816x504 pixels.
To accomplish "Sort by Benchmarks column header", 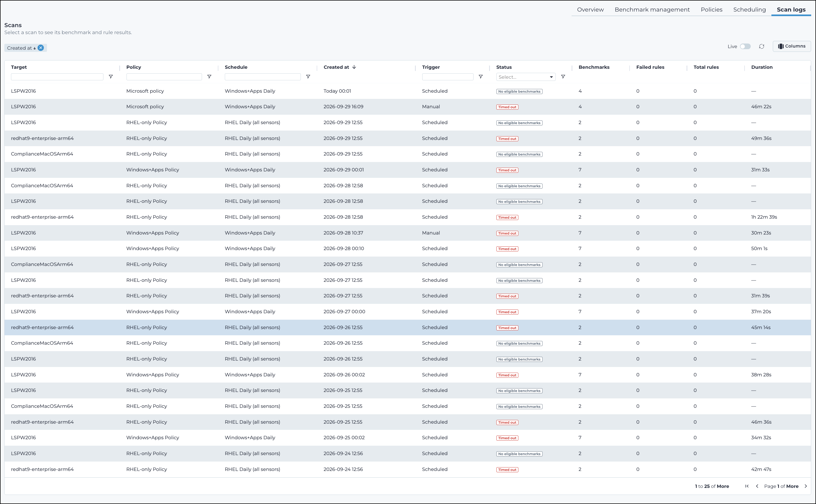I will [594, 67].
